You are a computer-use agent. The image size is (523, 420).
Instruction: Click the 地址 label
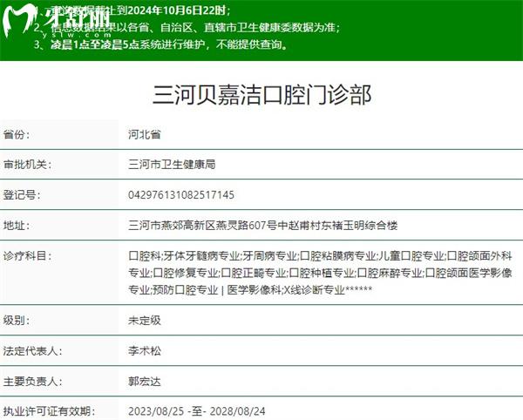(x=16, y=226)
